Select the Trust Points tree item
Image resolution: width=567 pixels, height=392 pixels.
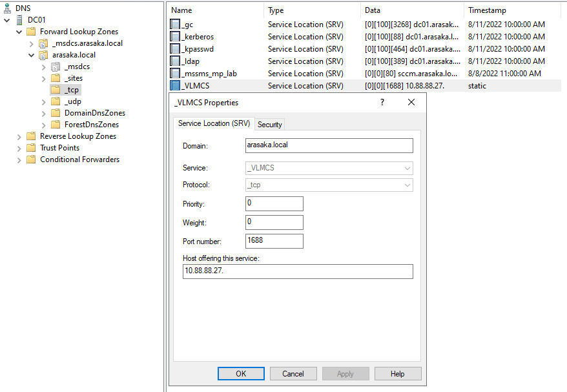59,148
